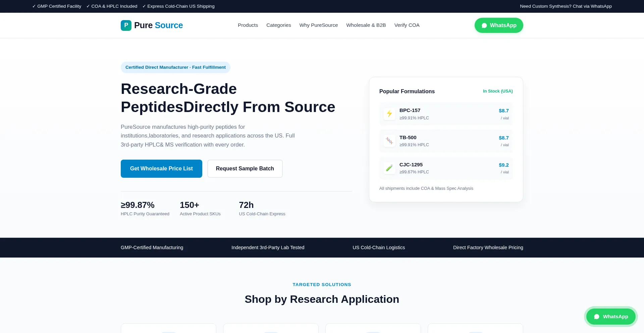Viewport: 644px width, 333px height.
Task: Click the BPC-157 lightning bolt icon
Action: pyautogui.click(x=389, y=114)
